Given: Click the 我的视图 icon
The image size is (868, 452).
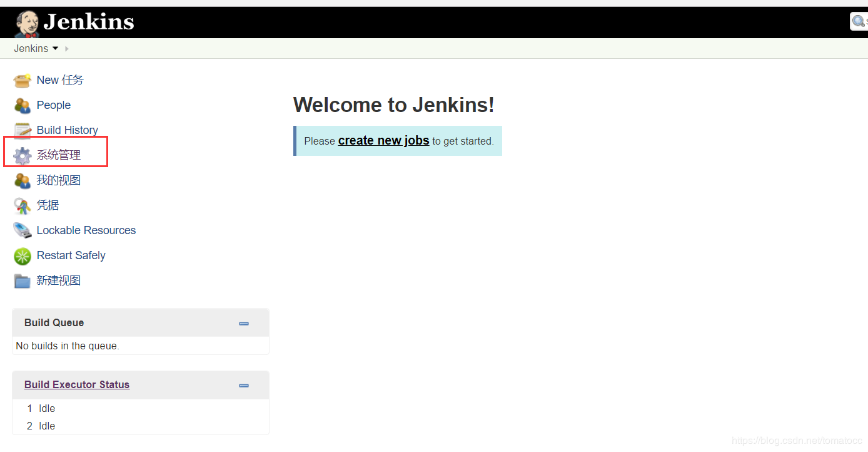Looking at the screenshot, I should [x=23, y=180].
